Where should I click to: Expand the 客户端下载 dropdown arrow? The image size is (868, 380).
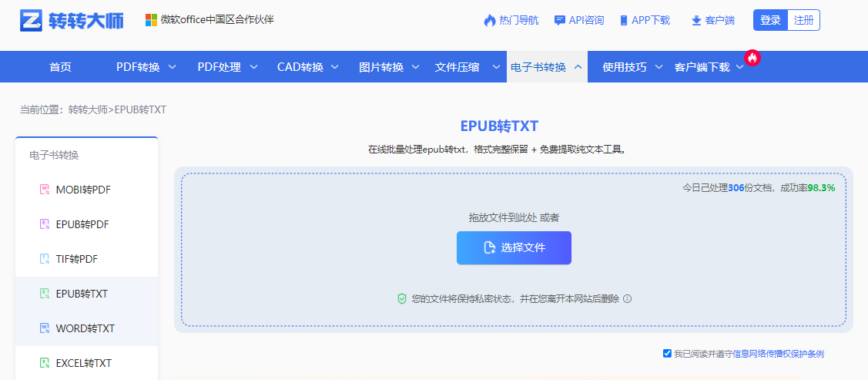tap(740, 67)
